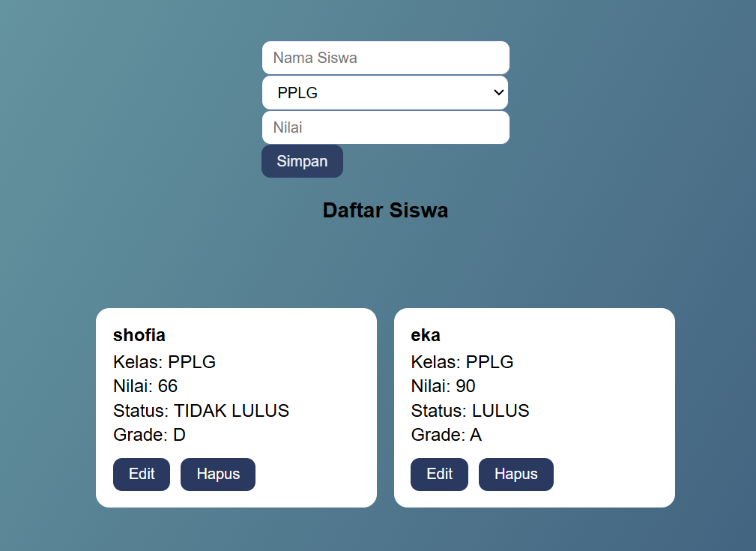Click the Daftar Siswa heading

[385, 210]
